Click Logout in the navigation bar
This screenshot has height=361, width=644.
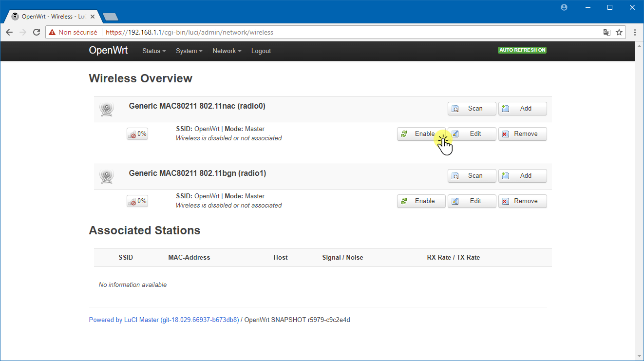click(x=261, y=51)
